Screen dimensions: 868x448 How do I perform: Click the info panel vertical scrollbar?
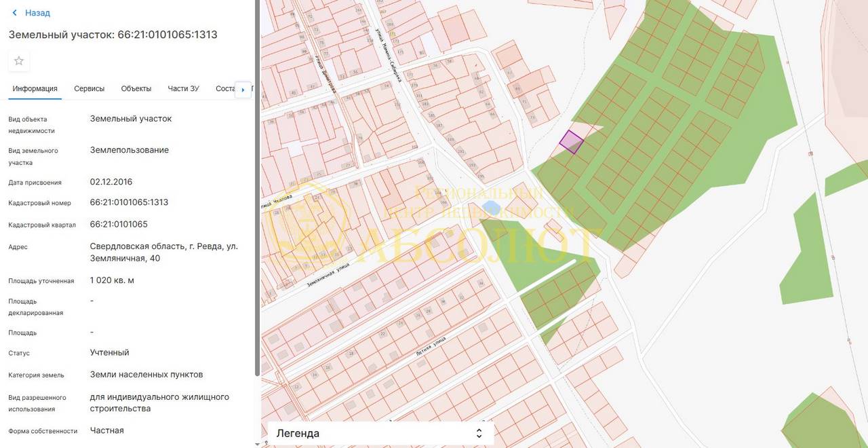[x=257, y=187]
